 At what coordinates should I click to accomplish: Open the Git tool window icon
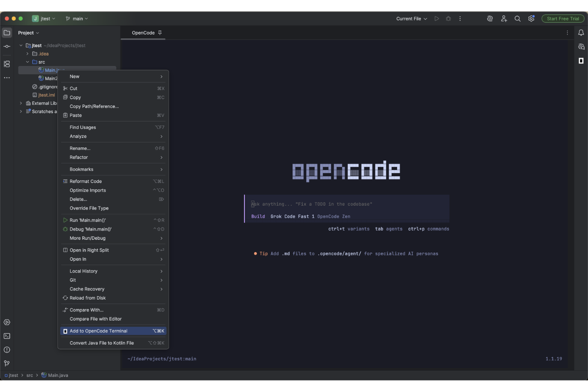pos(7,363)
